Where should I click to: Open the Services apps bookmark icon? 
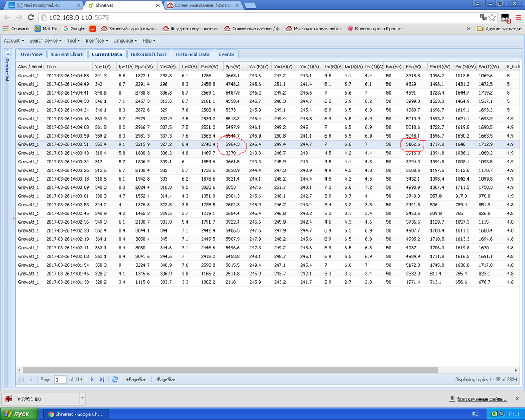(6, 29)
